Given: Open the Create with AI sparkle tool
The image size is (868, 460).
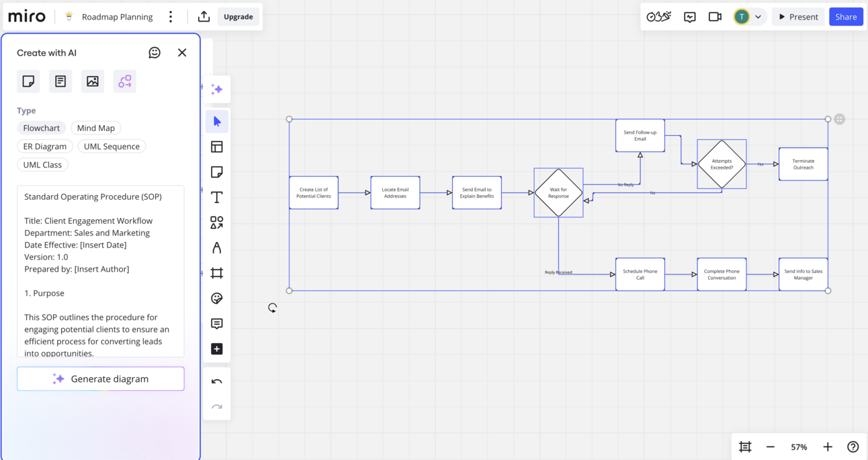Looking at the screenshot, I should click(x=216, y=89).
